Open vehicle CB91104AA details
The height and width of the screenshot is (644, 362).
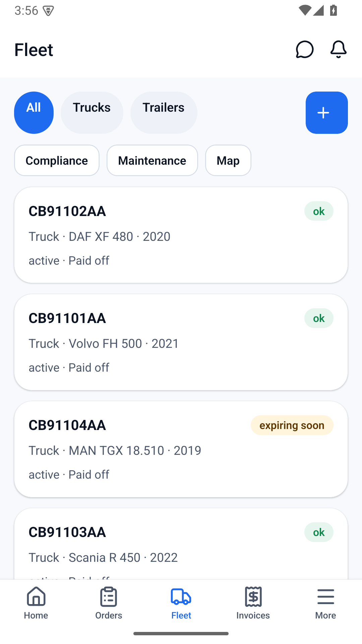pos(181,449)
